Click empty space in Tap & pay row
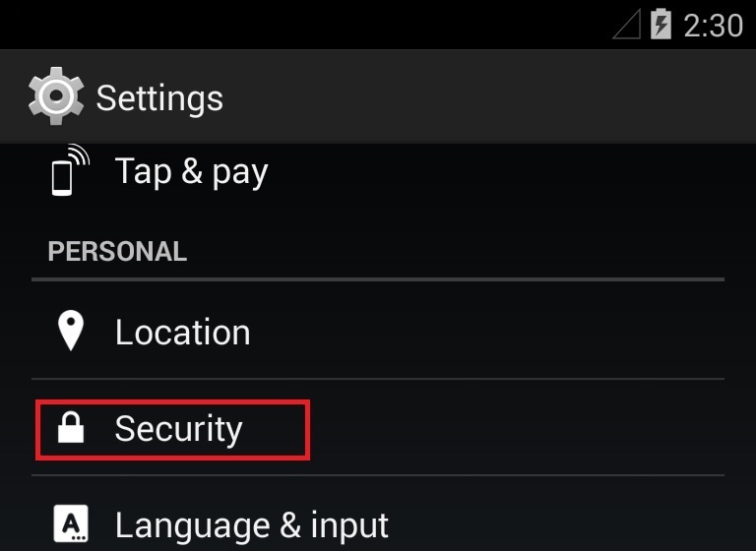 496,172
